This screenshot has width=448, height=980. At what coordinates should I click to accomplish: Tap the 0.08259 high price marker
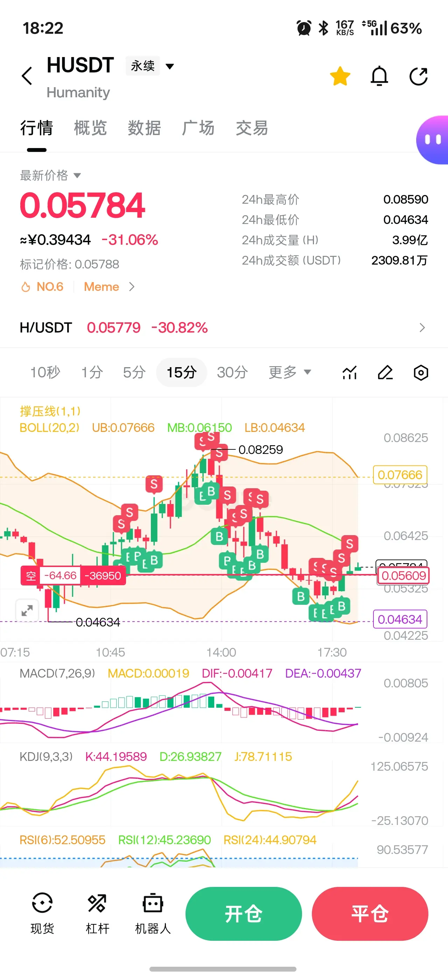(260, 449)
